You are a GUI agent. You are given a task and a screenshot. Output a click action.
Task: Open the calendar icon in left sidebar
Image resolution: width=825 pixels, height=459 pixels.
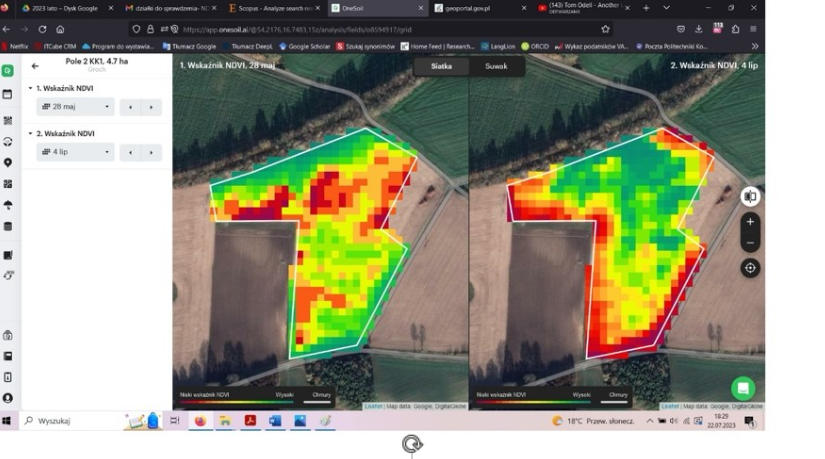[x=8, y=95]
